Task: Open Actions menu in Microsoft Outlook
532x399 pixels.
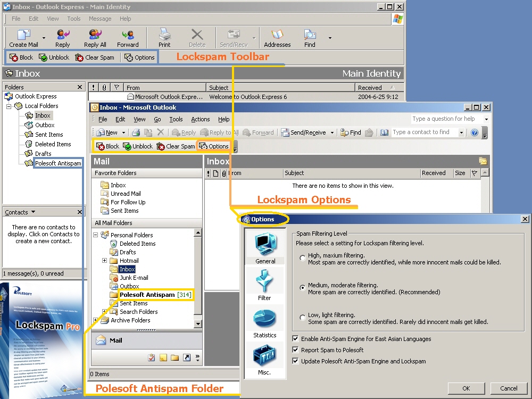Action: [201, 119]
